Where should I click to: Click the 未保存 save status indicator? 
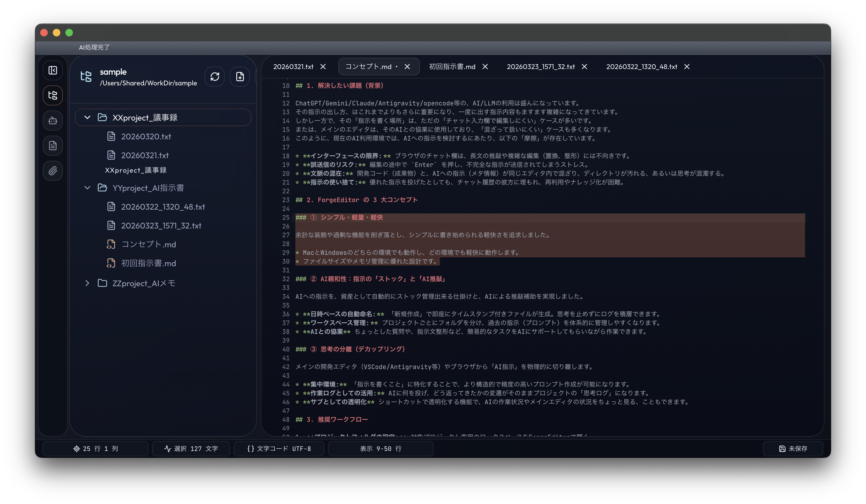coord(793,448)
